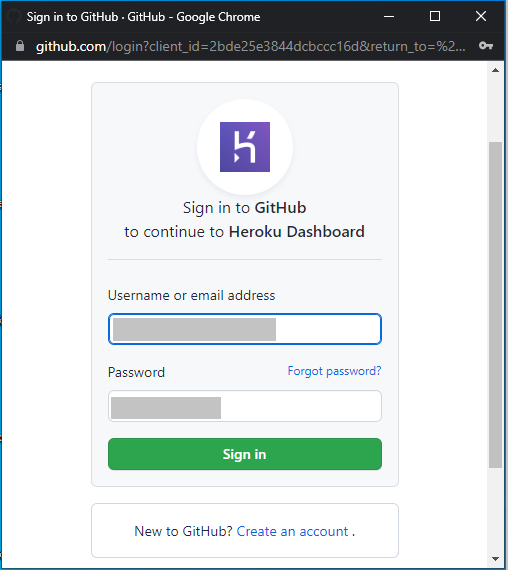This screenshot has width=508, height=570.
Task: Maximize the Chrome popup window
Action: coord(435,16)
